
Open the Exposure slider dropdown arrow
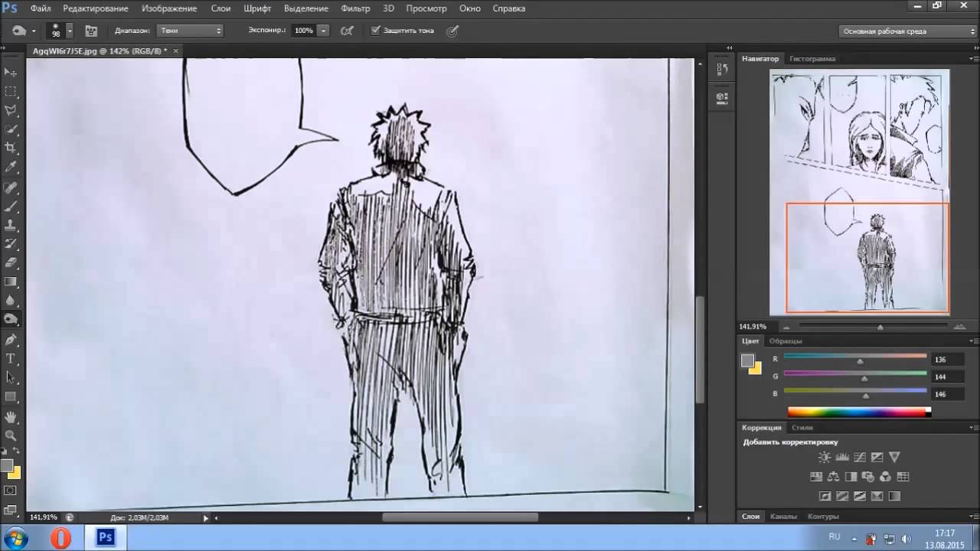323,31
